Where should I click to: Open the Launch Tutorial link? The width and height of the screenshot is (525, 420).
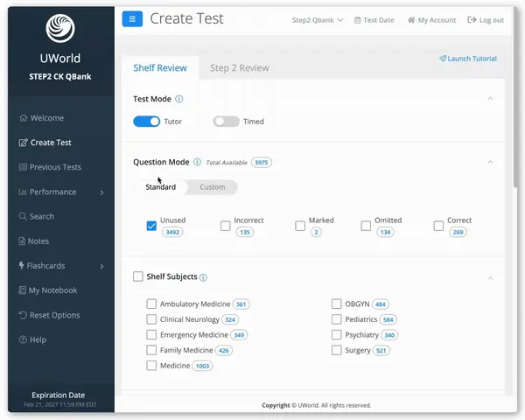tap(468, 59)
